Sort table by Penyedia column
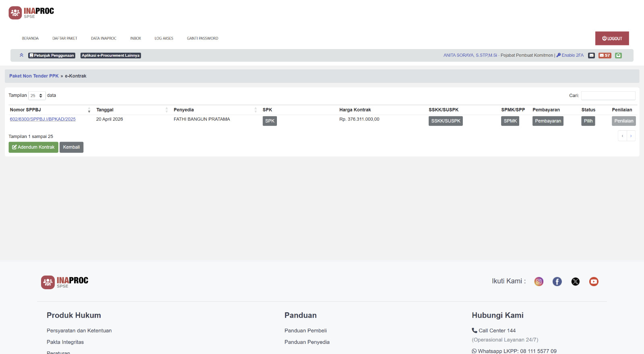The height and width of the screenshot is (354, 644). [x=215, y=110]
